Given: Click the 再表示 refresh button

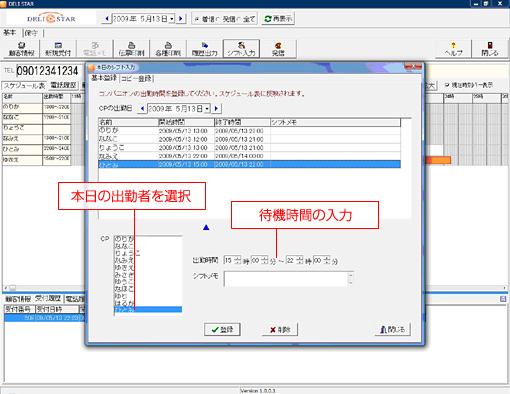Looking at the screenshot, I should point(278,19).
